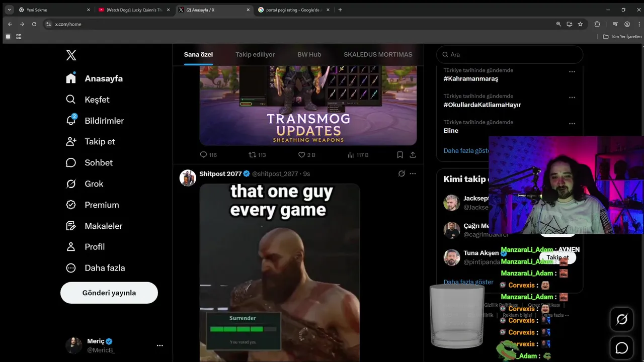Switch to BW Hub tab
The image size is (644, 362).
pos(309,54)
